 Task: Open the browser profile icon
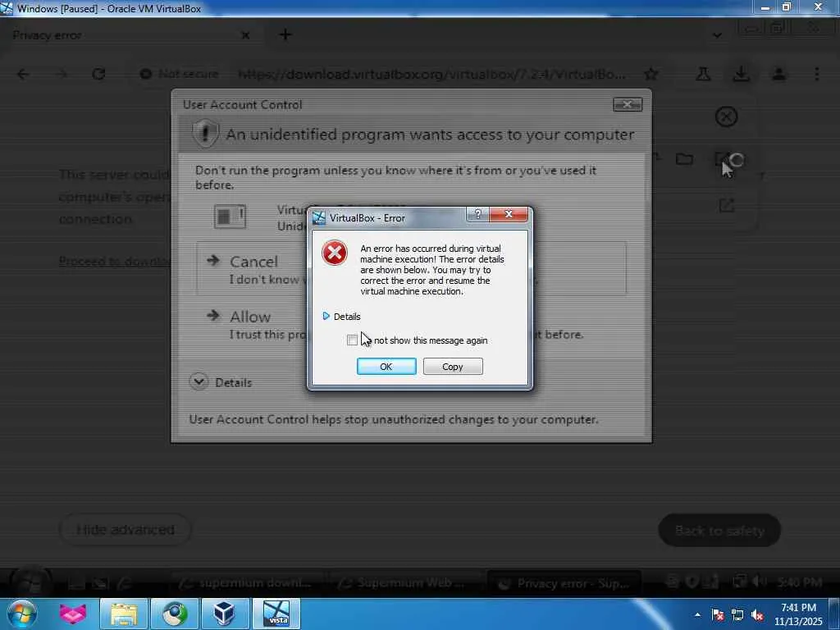pos(779,74)
